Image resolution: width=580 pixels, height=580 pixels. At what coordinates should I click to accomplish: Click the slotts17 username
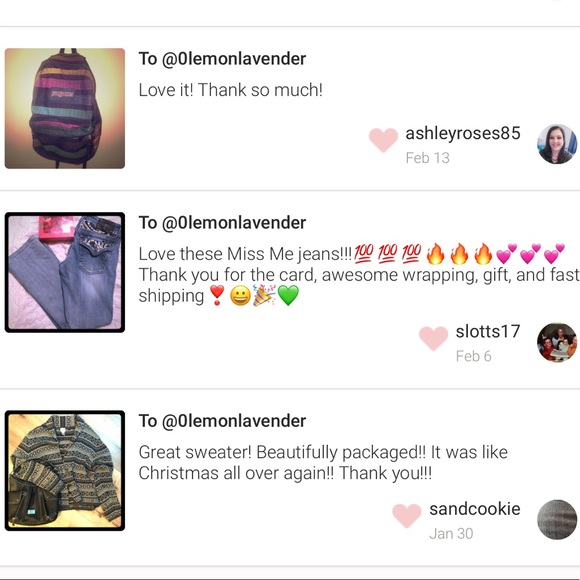(488, 331)
